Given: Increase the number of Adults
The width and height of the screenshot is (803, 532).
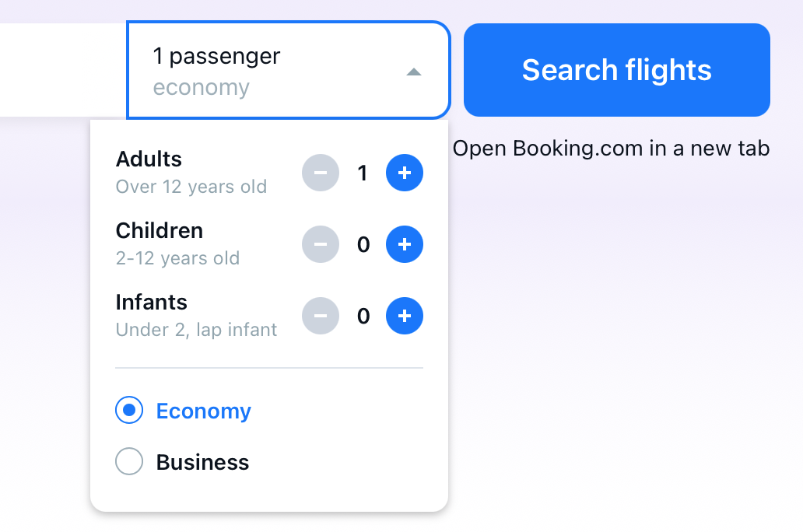Looking at the screenshot, I should click(404, 173).
